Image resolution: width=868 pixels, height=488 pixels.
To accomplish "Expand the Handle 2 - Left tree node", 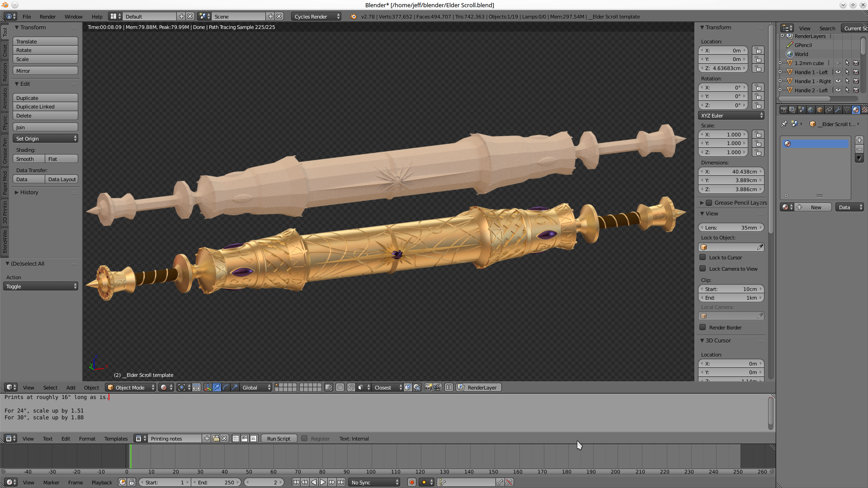I will click(x=780, y=90).
